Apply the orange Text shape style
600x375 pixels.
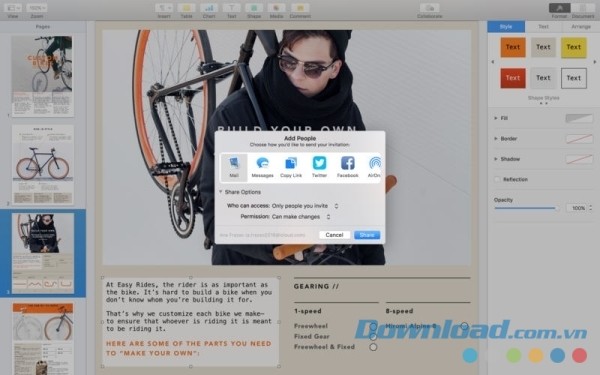[x=513, y=47]
